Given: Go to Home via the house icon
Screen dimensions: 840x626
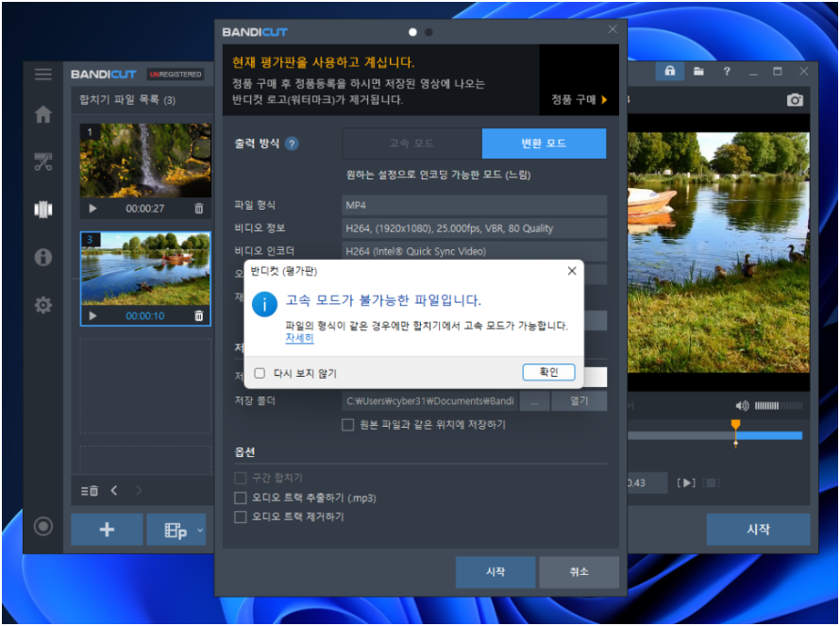Looking at the screenshot, I should point(42,114).
